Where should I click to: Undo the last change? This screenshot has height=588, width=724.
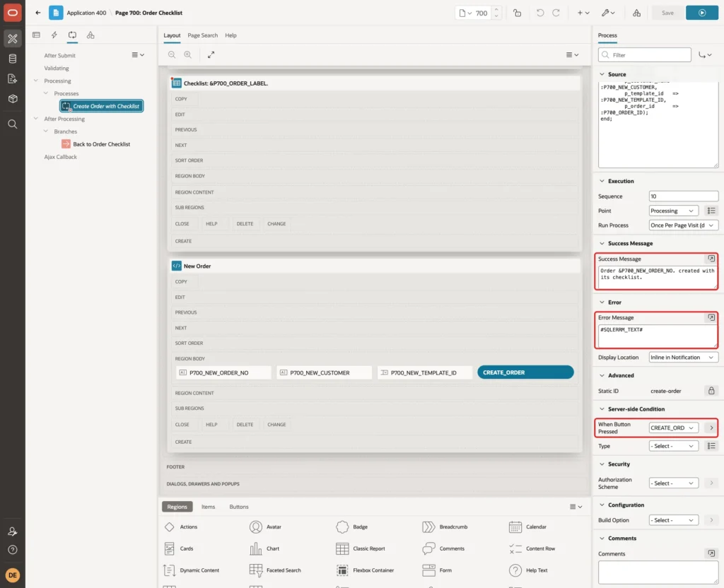pyautogui.click(x=539, y=13)
